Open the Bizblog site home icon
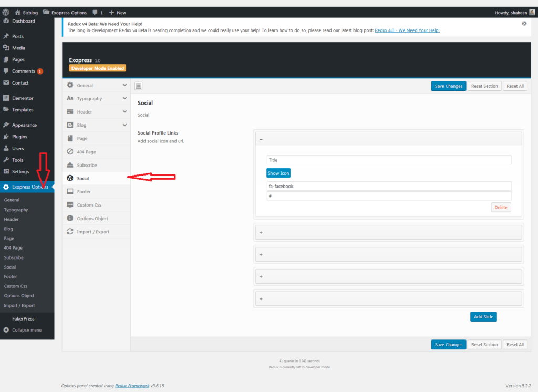The width and height of the screenshot is (538, 392). coord(17,13)
